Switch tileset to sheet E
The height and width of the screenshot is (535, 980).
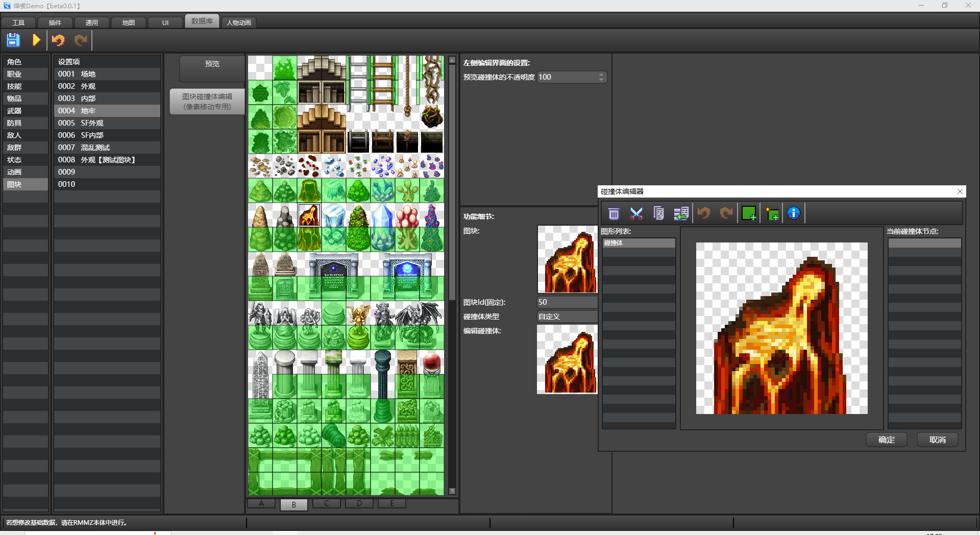pyautogui.click(x=392, y=503)
